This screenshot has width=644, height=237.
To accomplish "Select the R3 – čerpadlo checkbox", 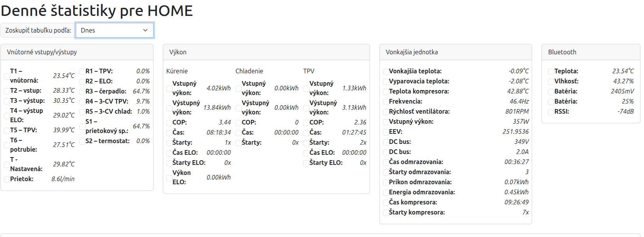I will 82,92.
